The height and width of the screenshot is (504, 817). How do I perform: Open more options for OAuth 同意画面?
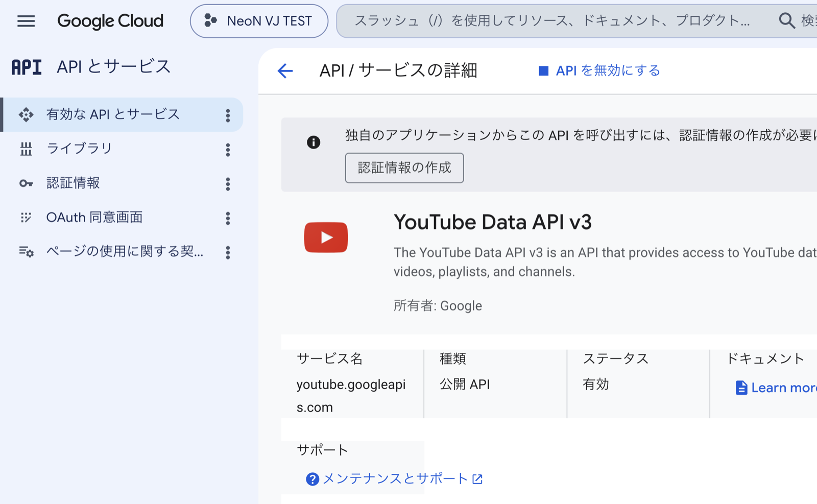coord(228,219)
